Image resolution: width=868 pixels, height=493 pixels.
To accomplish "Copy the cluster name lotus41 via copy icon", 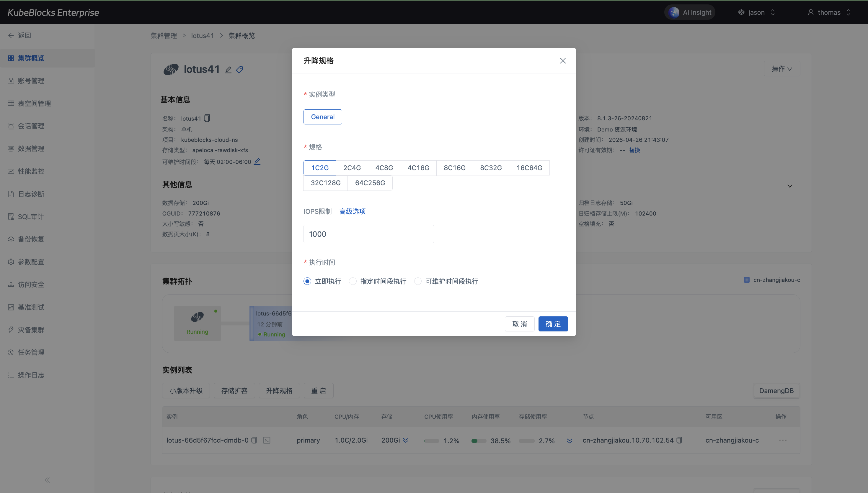I will (207, 118).
